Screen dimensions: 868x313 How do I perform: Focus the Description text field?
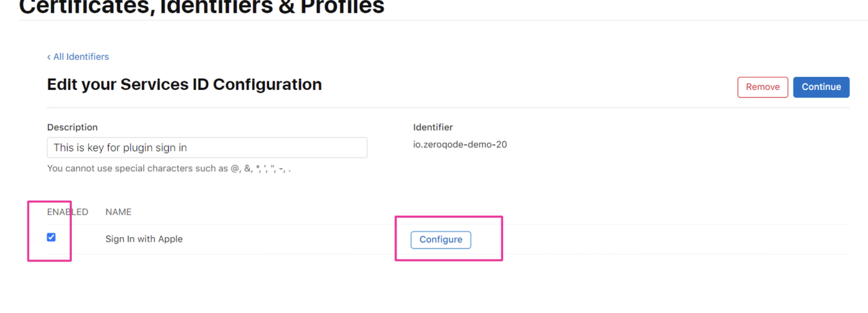tap(207, 148)
